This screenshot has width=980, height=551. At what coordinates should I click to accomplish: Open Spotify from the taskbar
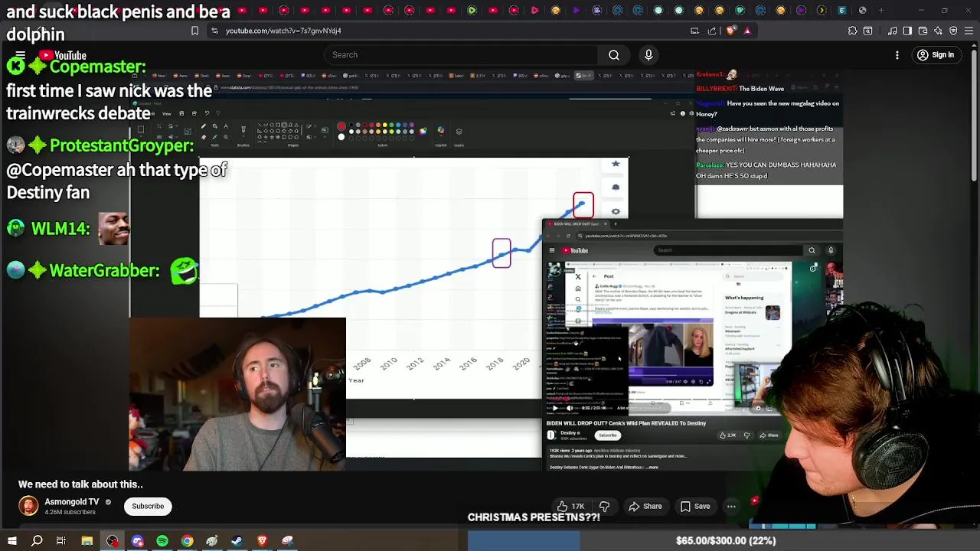point(162,541)
